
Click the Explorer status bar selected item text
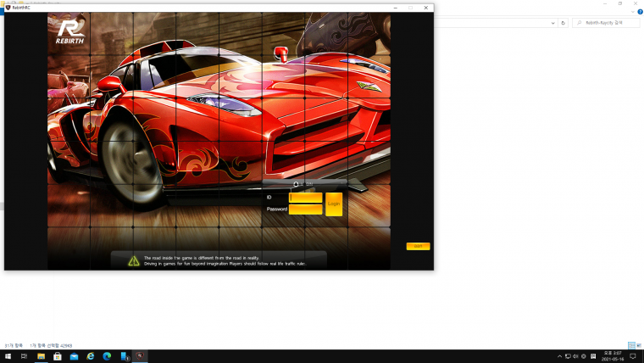point(51,346)
